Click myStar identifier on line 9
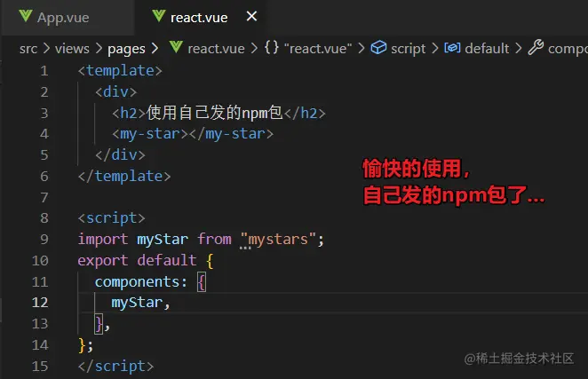588x379 pixels. coord(163,239)
